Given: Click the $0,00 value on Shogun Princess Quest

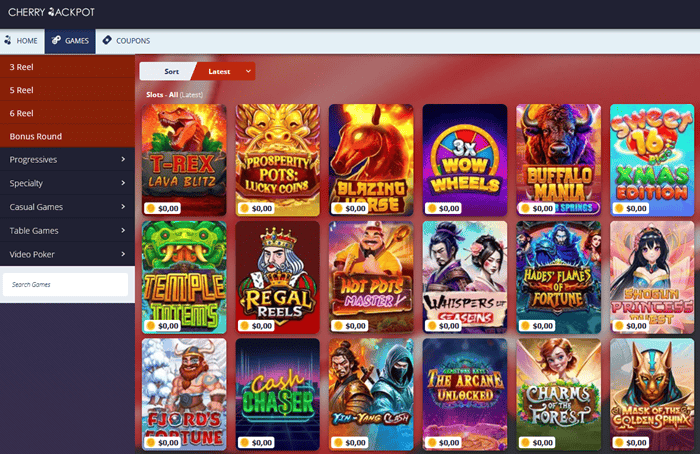Looking at the screenshot, I should click(636, 326).
